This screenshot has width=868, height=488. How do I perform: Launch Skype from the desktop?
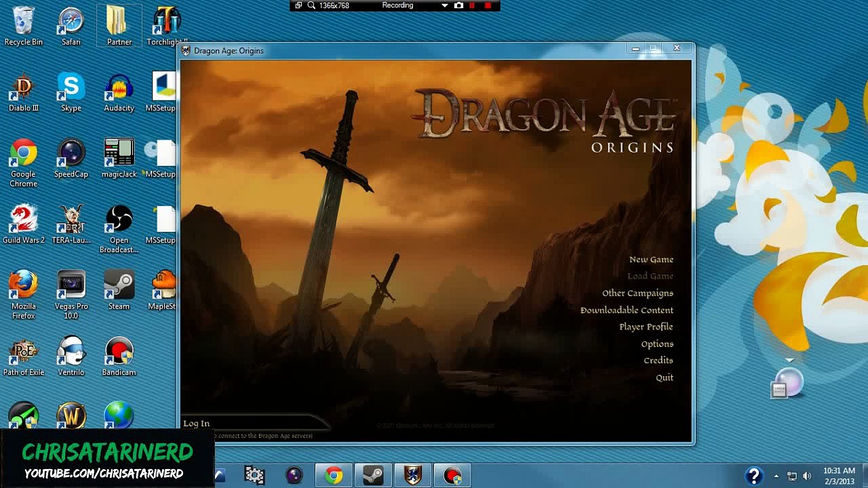tap(71, 94)
